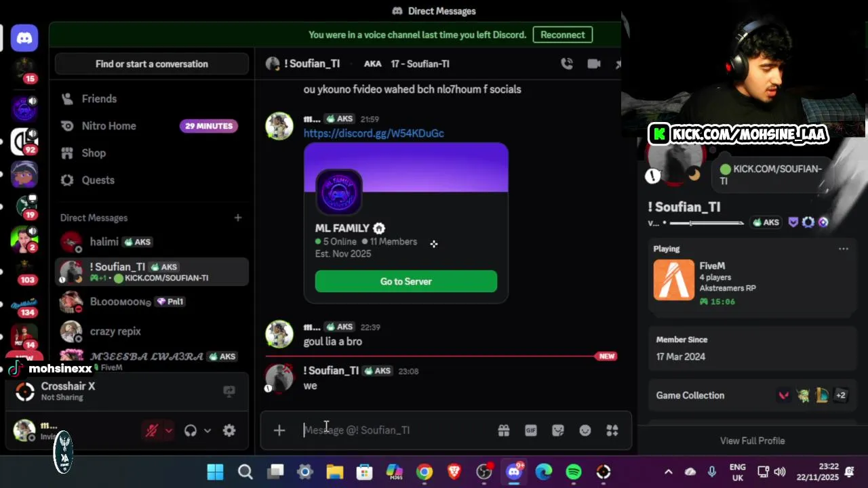Click View Full Profile
This screenshot has width=868, height=488.
tap(753, 441)
